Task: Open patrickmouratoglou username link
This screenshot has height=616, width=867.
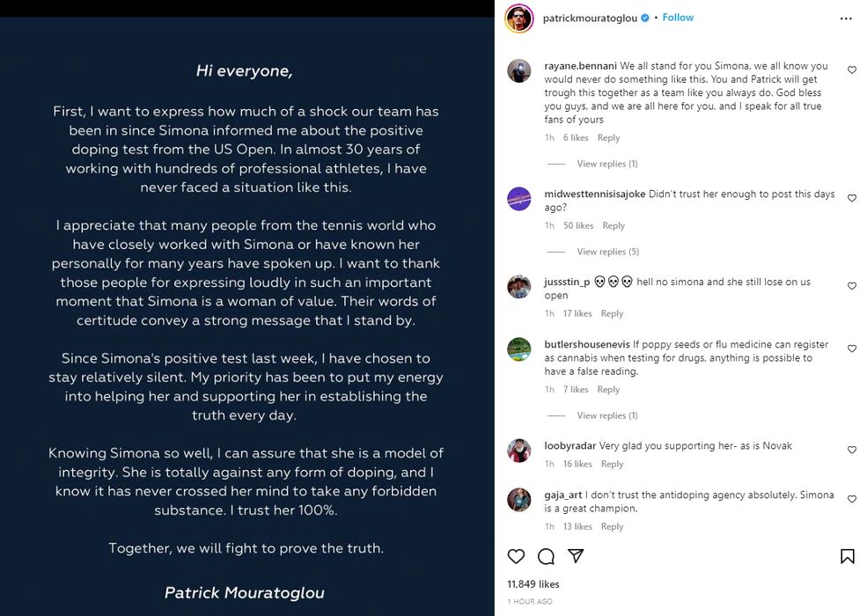Action: [x=584, y=18]
